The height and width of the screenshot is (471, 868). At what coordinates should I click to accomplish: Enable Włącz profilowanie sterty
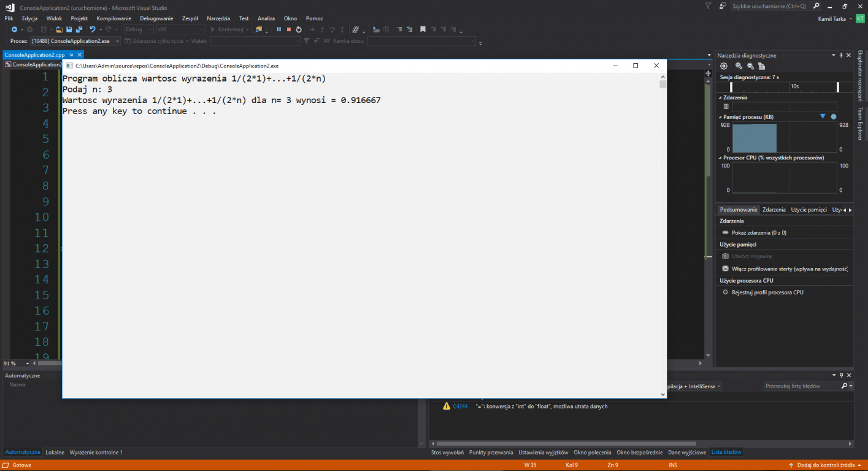pos(785,269)
